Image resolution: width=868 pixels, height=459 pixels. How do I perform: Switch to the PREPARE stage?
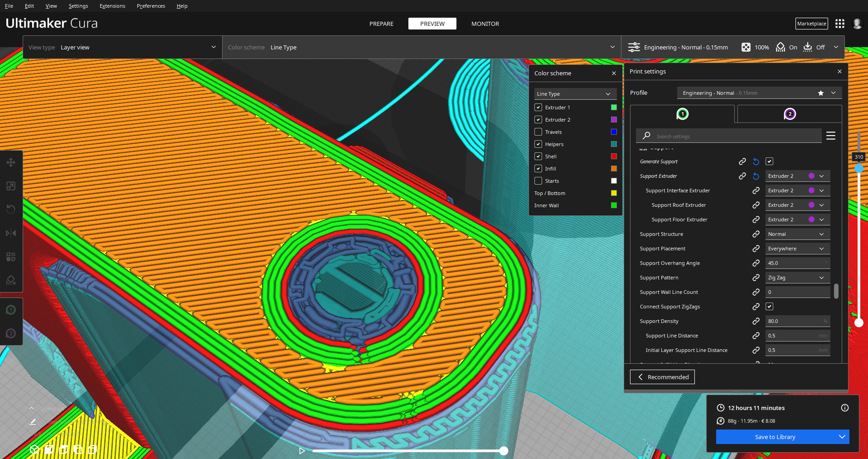[x=381, y=24]
